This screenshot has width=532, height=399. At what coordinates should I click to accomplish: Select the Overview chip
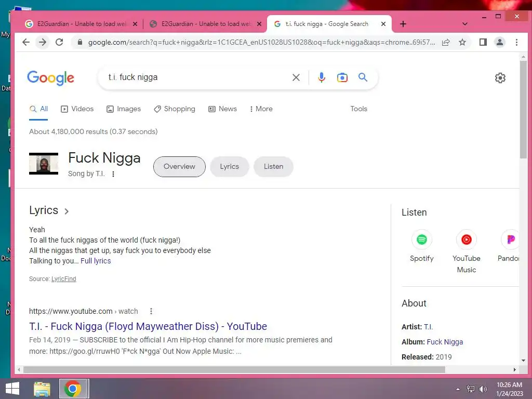coord(179,167)
